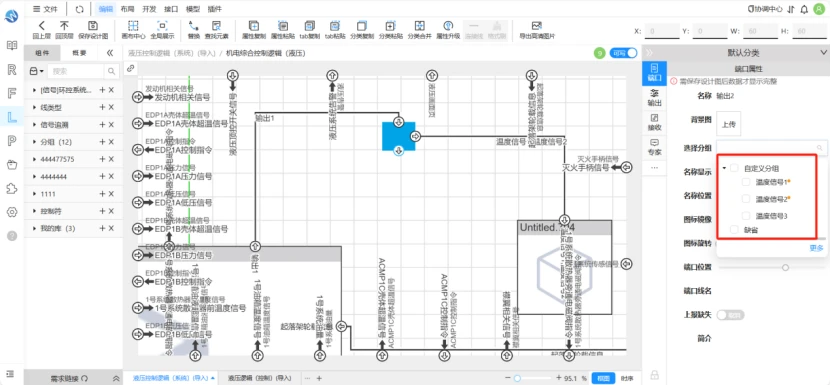Click 分类合并 category merge icon
Viewport: 831px width, 385px height.
point(419,25)
